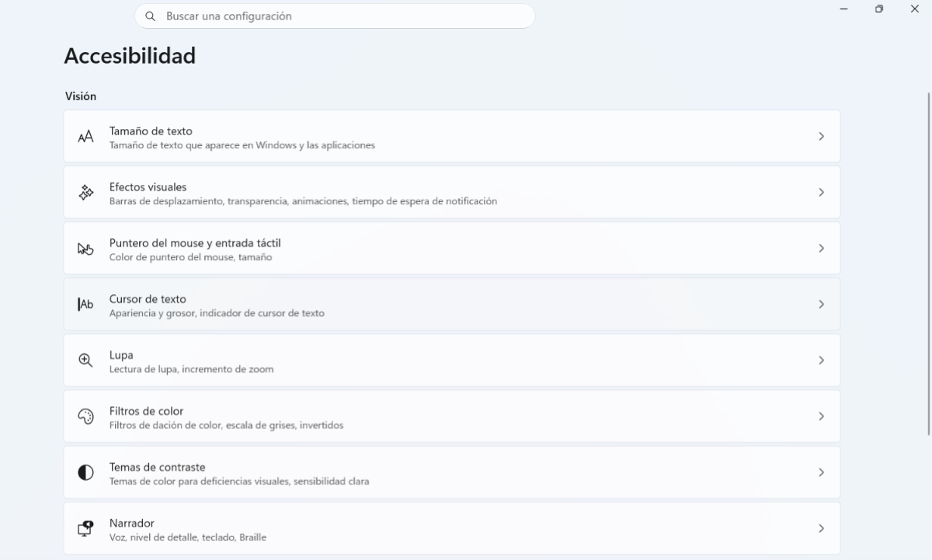932x560 pixels.
Task: Click the Lupa magnifier plus icon
Action: (x=85, y=360)
